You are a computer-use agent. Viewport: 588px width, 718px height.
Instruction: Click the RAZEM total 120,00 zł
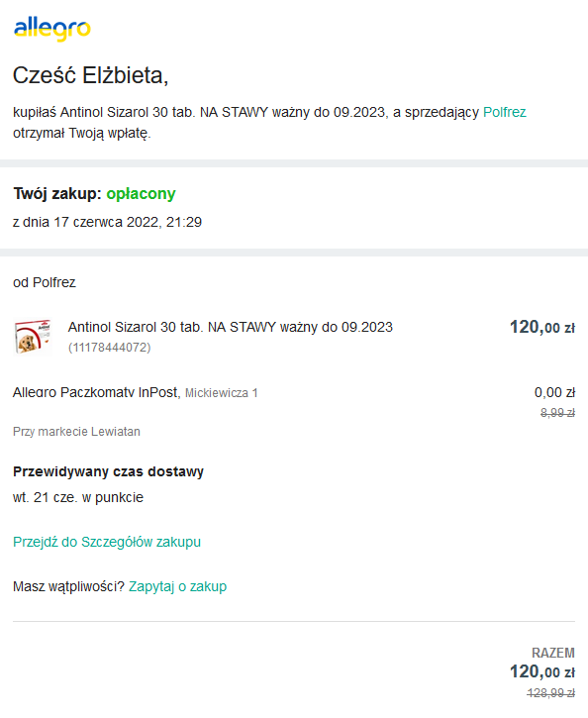[x=542, y=671]
